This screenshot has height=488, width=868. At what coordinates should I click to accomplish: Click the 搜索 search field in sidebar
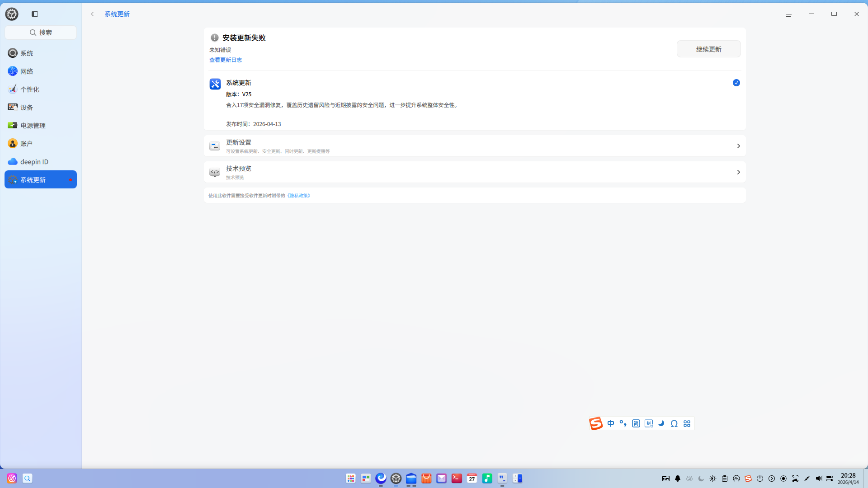pyautogui.click(x=41, y=32)
